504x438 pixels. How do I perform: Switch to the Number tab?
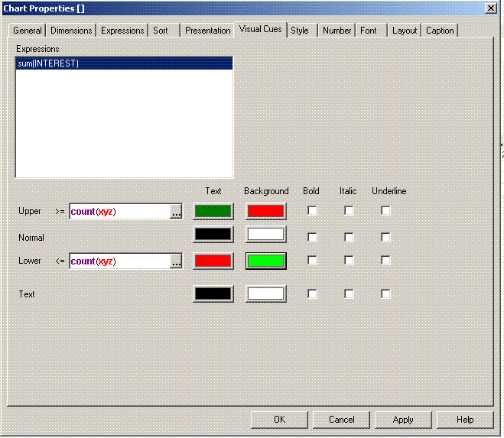(337, 31)
